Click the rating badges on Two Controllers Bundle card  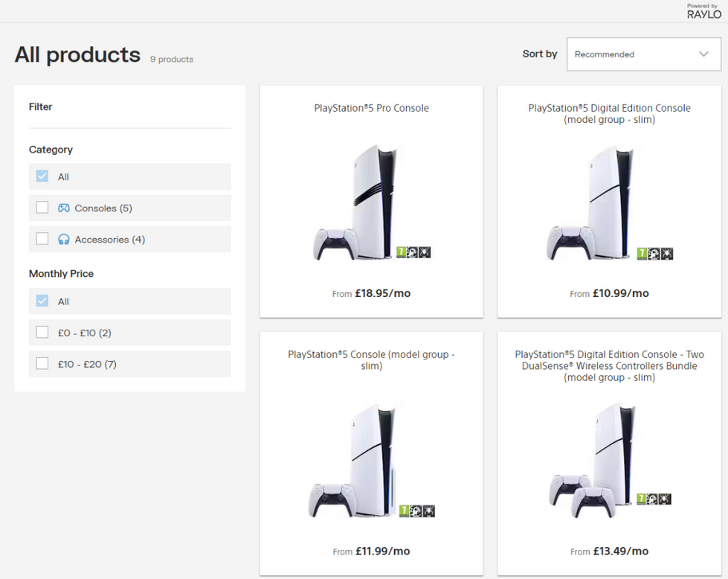click(654, 499)
